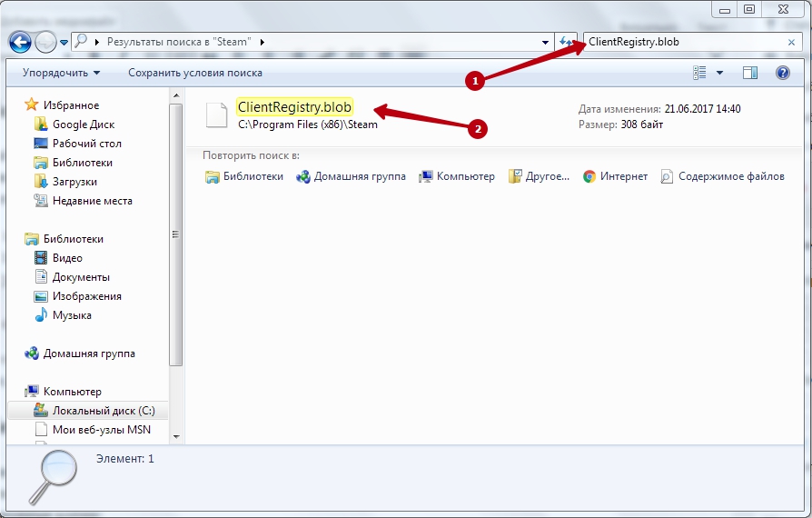Repeat search in Интернет

pyautogui.click(x=615, y=176)
